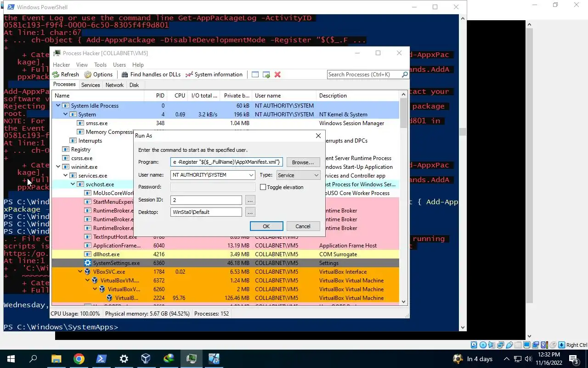Click the dllhost.exe process icon

88,254
